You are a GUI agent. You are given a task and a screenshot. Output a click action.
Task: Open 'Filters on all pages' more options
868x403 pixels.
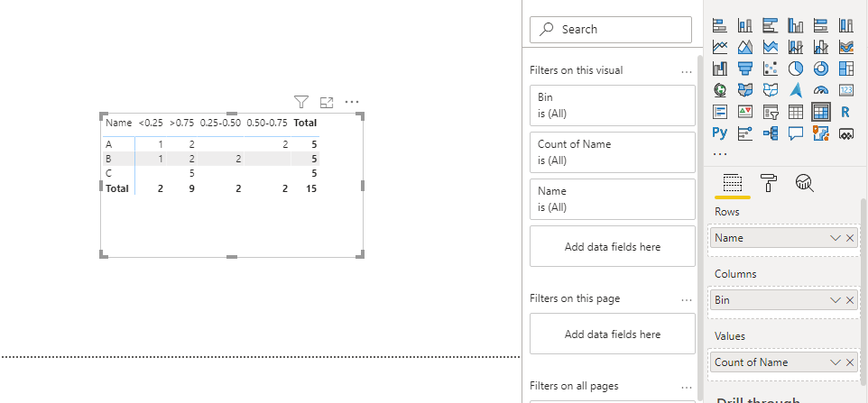coord(687,387)
